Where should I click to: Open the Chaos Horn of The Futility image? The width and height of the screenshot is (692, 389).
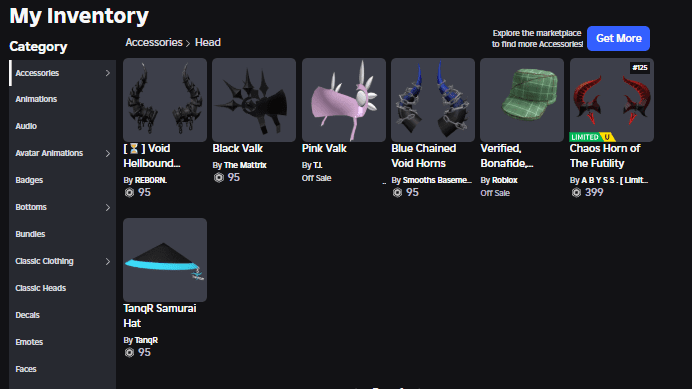(x=612, y=100)
